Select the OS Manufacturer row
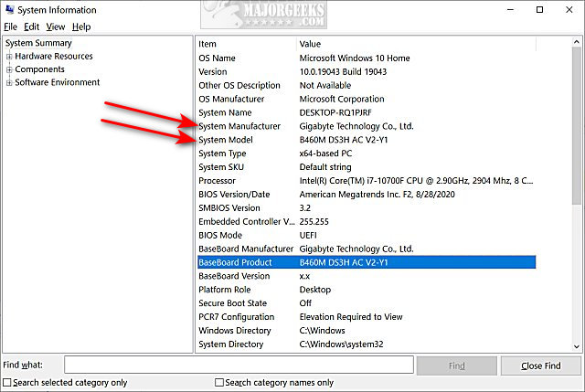Viewport: 585px width, 392px height. 367,99
